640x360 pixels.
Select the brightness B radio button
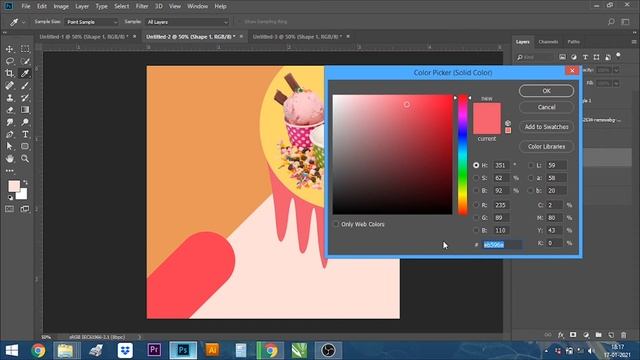pyautogui.click(x=476, y=191)
